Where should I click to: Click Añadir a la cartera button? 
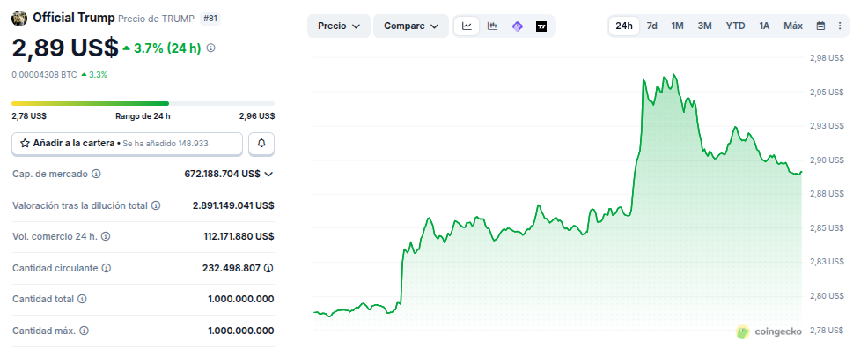pos(127,143)
